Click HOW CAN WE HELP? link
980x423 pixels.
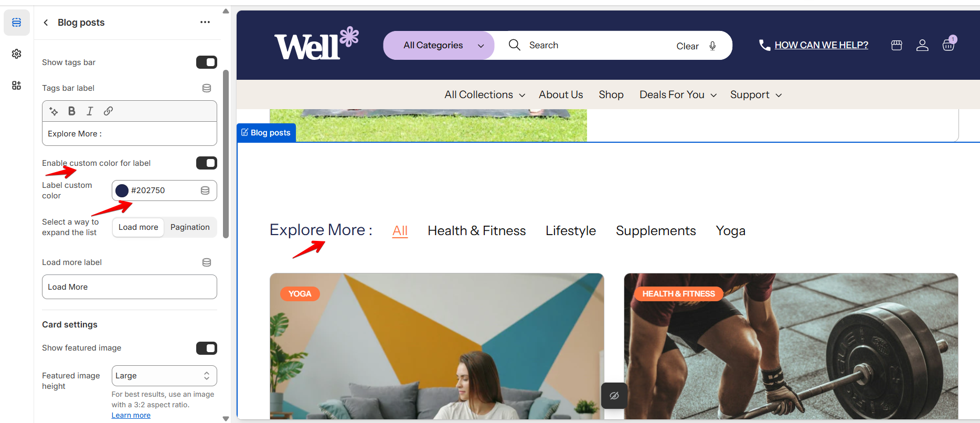tap(822, 45)
